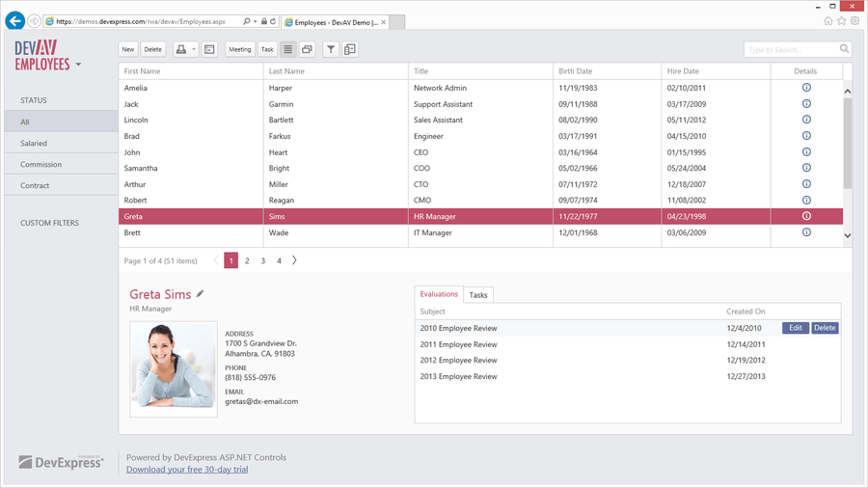This screenshot has height=488, width=868.
Task: Expand the print button dropdown arrow
Action: (x=194, y=49)
